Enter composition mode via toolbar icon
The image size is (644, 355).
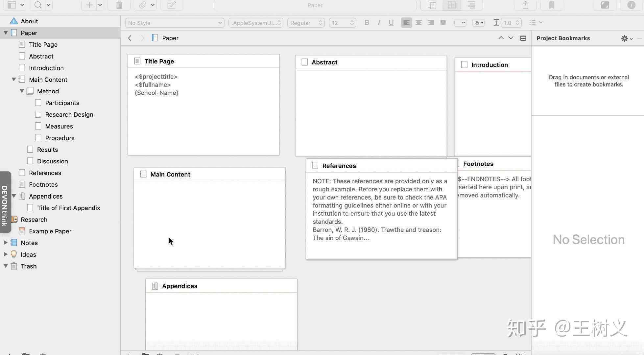coord(605,5)
